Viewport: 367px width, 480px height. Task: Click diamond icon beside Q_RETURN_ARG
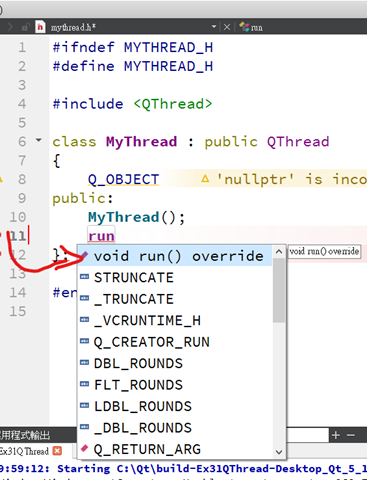tap(85, 448)
